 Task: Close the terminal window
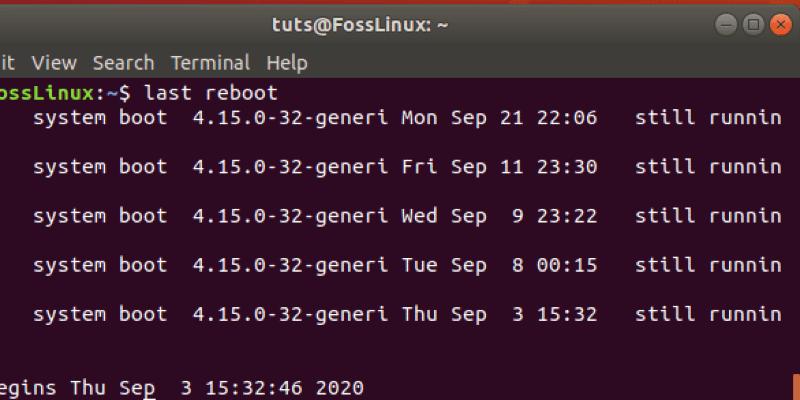pyautogui.click(x=779, y=22)
